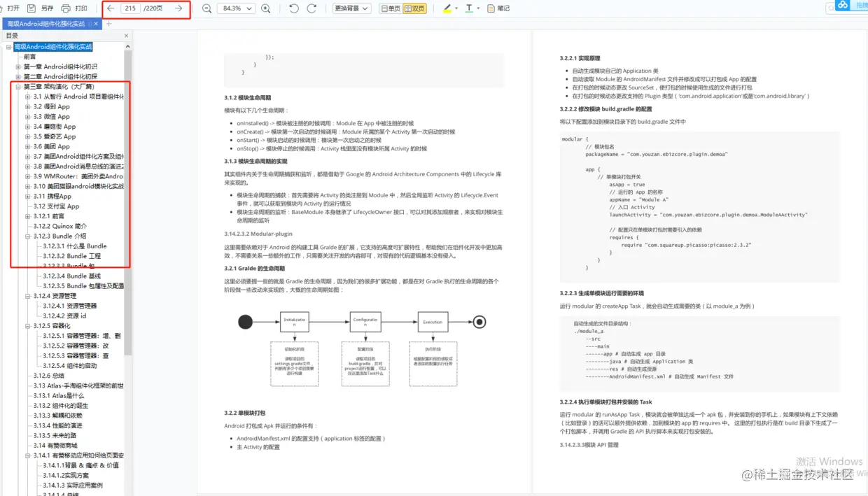Select 3.12.5.2 容器管理器：改
The height and width of the screenshot is (496, 868).
[x=76, y=346]
